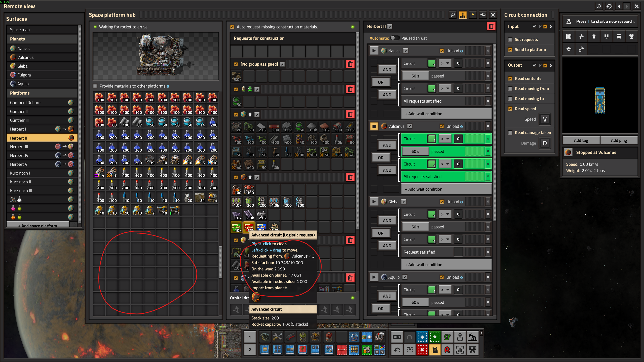Click the green signal slot in first Gleba Circuit condition
The height and width of the screenshot is (362, 644).
click(x=432, y=214)
